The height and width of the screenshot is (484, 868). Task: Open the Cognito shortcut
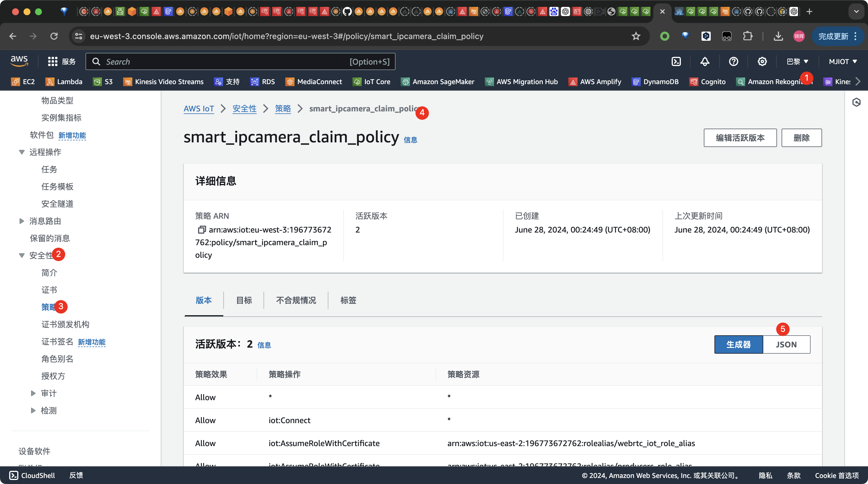point(707,82)
